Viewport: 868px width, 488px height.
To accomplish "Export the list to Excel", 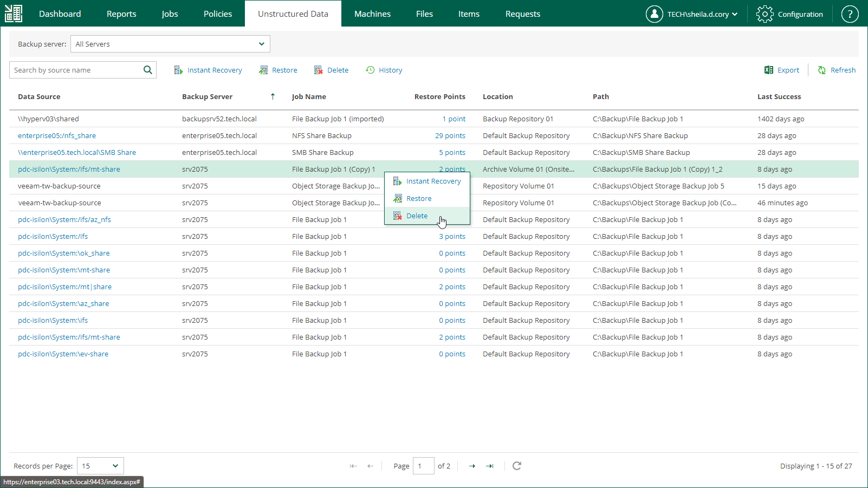I will 781,70.
